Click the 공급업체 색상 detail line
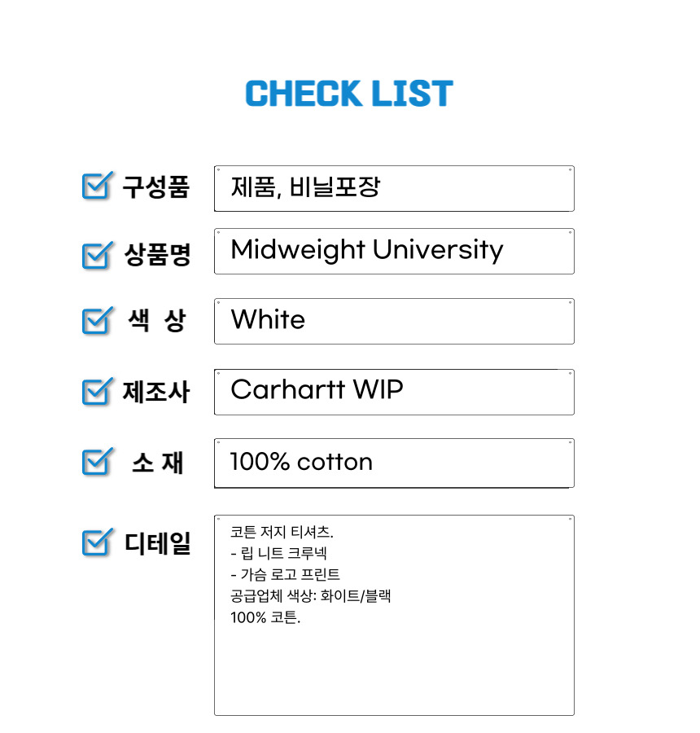 point(311,596)
